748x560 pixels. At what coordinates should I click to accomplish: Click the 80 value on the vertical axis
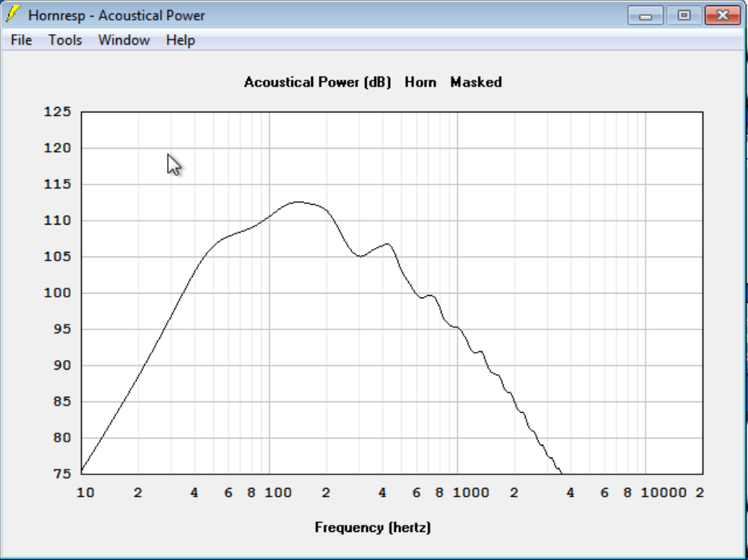(x=61, y=438)
